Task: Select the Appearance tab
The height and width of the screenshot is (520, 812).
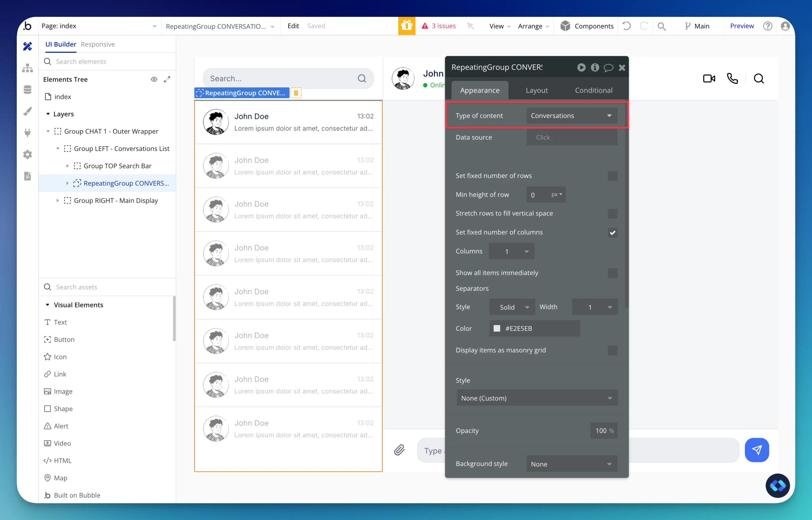Action: click(479, 90)
